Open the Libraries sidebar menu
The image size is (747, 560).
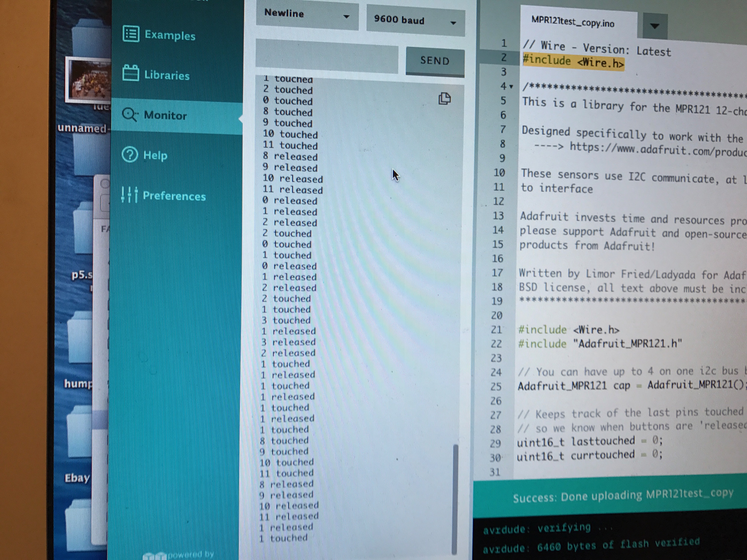coord(167,75)
